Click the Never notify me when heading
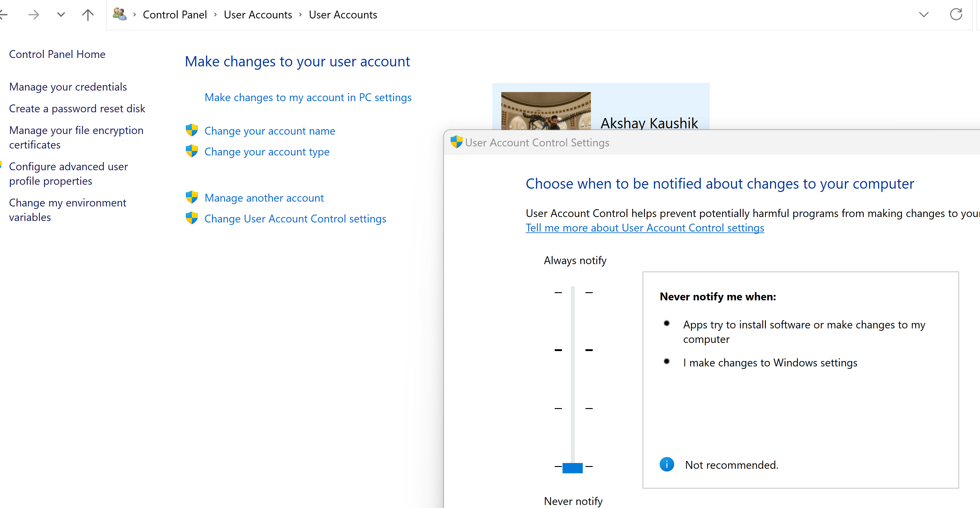980x508 pixels. click(x=718, y=297)
